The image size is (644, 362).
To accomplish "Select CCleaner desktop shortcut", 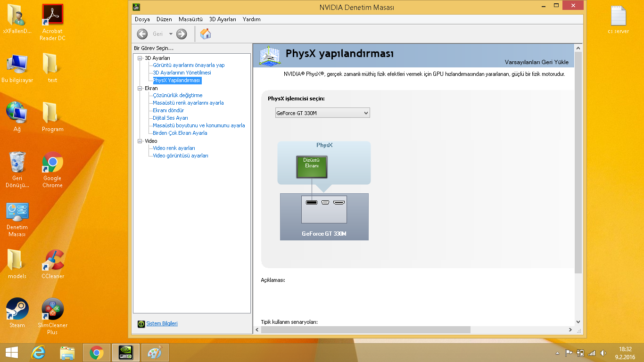I will (52, 264).
